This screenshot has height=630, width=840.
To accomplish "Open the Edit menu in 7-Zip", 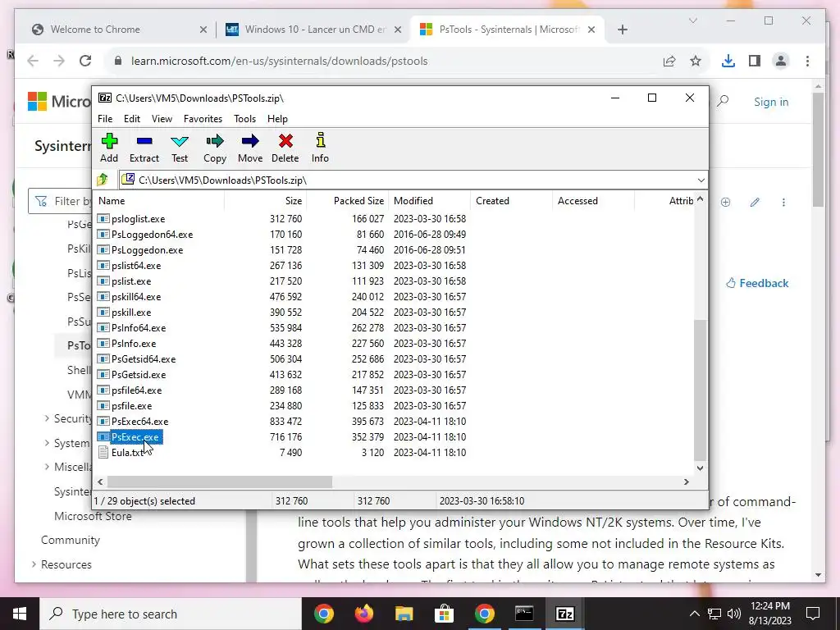I will [x=132, y=119].
